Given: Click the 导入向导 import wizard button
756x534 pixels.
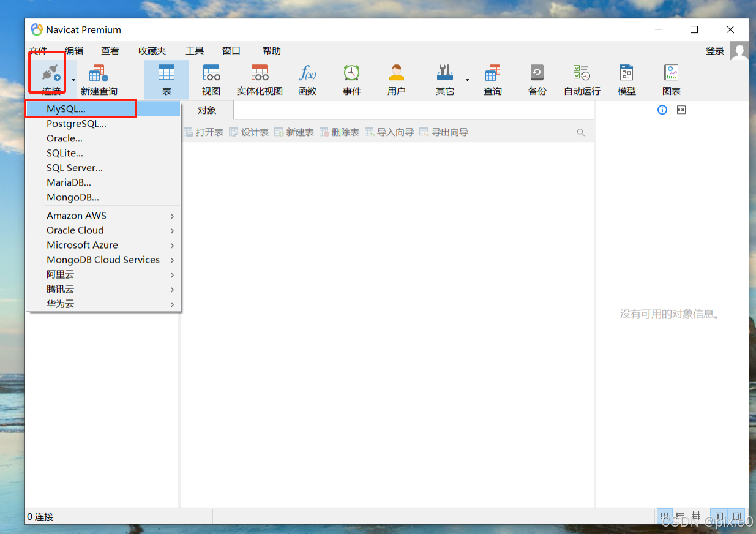Looking at the screenshot, I should coord(389,132).
